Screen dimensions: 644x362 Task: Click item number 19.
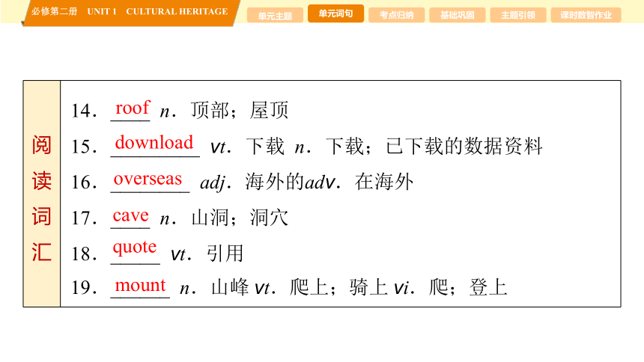(84, 287)
